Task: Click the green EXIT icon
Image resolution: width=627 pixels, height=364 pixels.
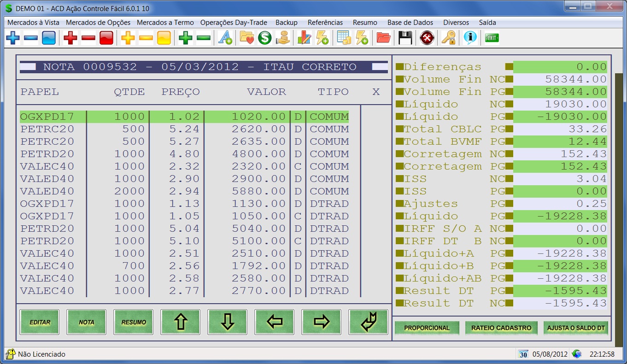Action: (x=492, y=38)
